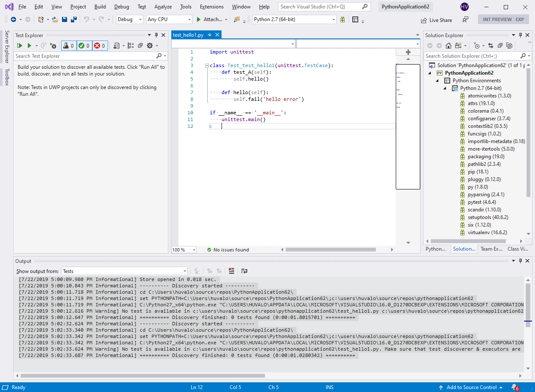This screenshot has width=535, height=392.
Task: Toggle auto-hide pin on Test Explorer
Action: pos(156,35)
